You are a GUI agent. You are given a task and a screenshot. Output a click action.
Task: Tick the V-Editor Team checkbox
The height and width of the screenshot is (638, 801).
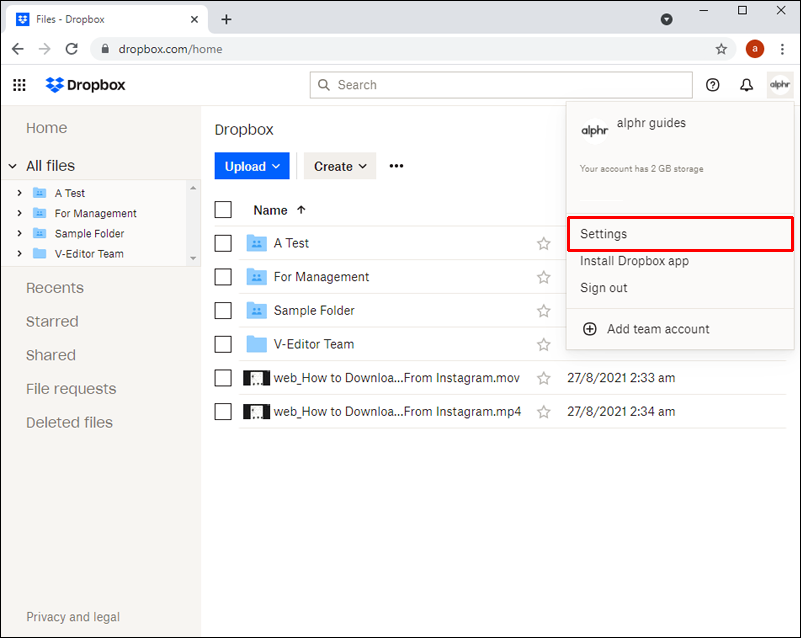(x=223, y=344)
